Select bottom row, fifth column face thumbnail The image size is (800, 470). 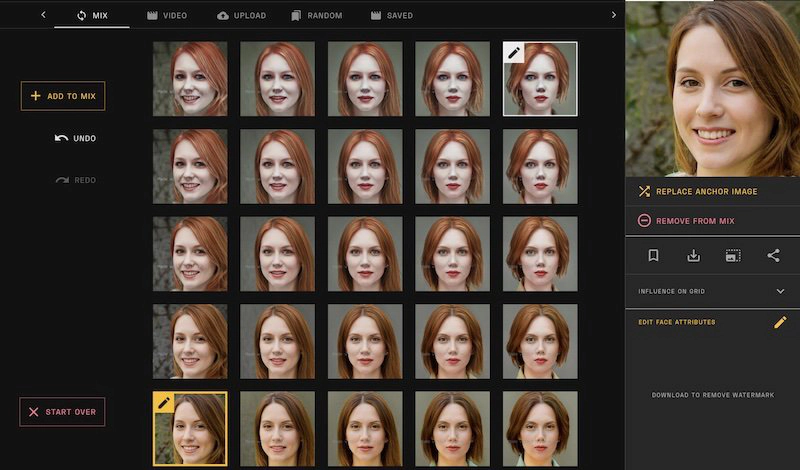(540, 429)
